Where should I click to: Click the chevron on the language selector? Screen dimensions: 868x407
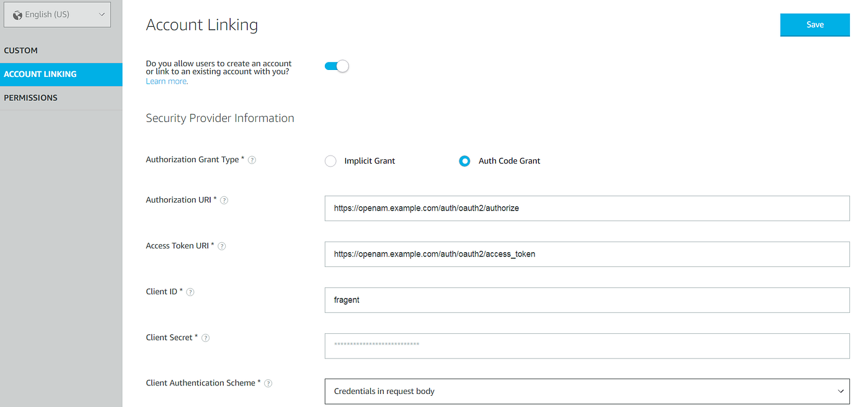102,14
